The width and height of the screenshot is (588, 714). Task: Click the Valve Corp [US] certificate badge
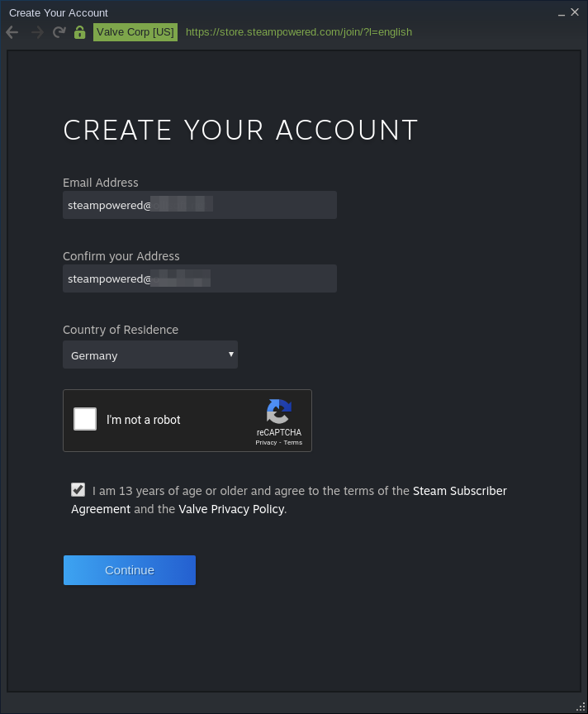[x=135, y=32]
